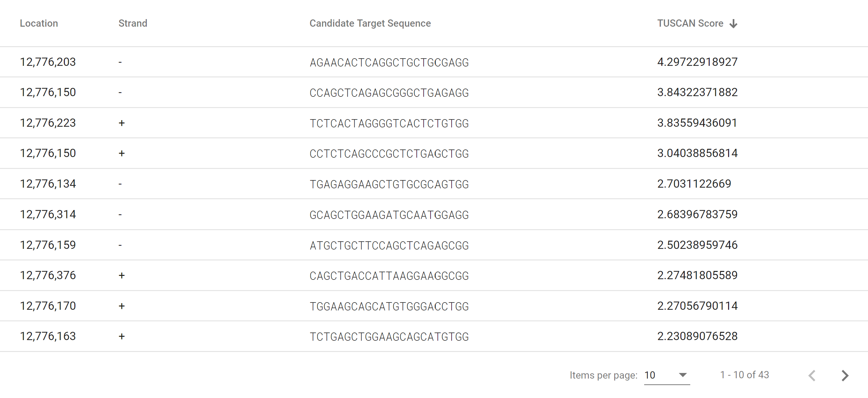868x398 pixels.
Task: Click sequence CAGCTGACCATTAAGGAAGGCGG
Action: [x=389, y=276]
